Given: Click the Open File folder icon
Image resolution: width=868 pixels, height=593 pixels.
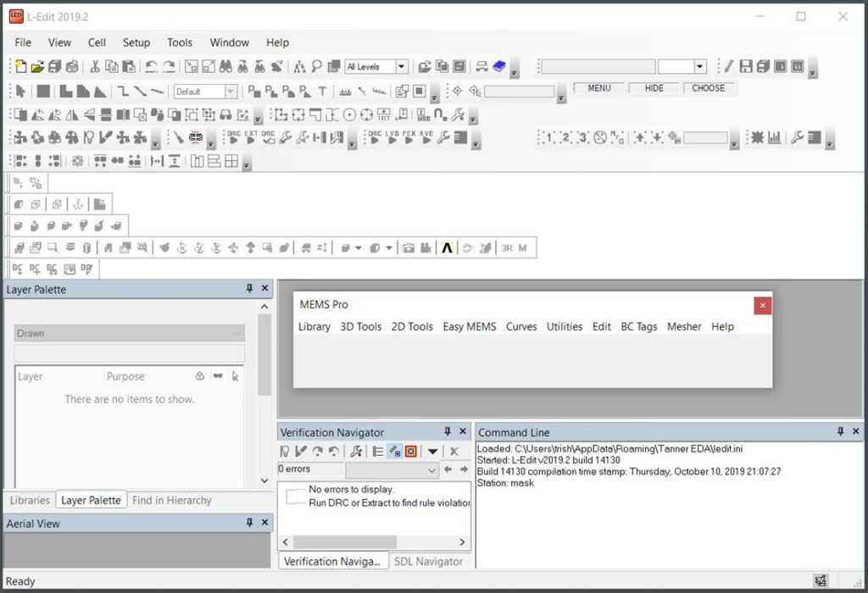Looking at the screenshot, I should (37, 66).
